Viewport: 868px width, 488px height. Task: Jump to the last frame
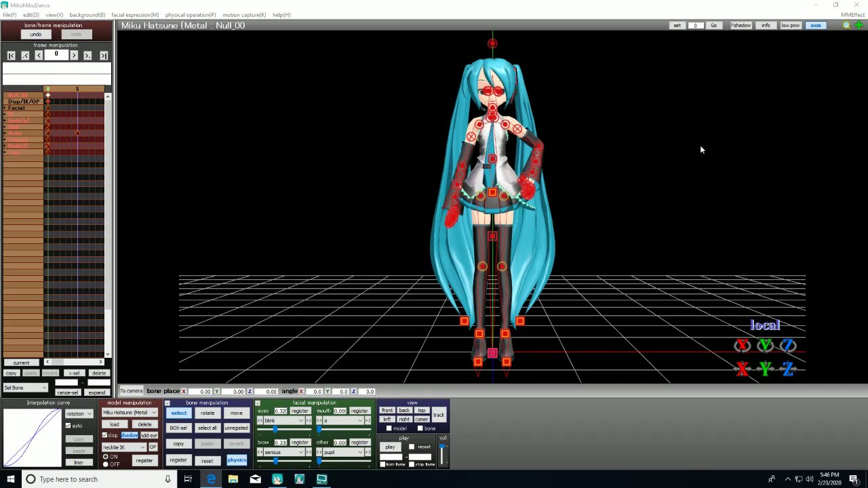click(104, 56)
